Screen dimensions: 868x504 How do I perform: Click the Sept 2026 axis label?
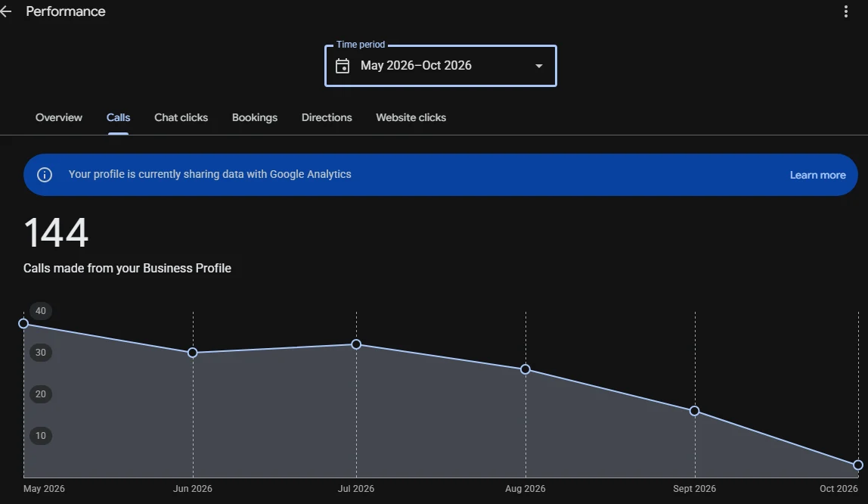[694, 489]
